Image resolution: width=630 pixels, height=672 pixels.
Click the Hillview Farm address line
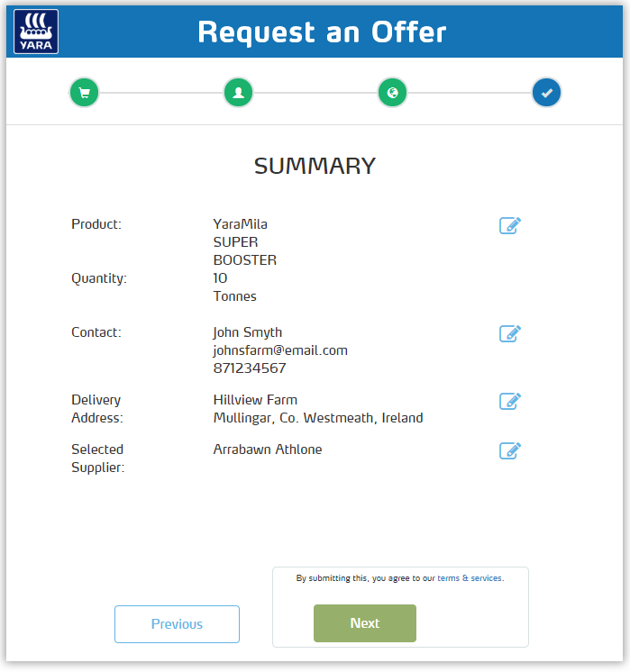point(255,400)
